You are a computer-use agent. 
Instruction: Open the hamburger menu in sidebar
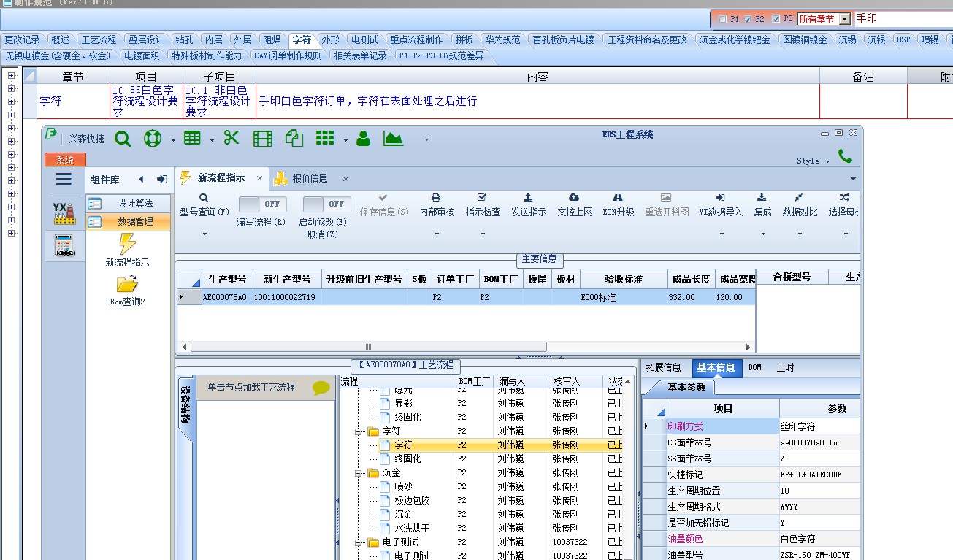(x=64, y=179)
